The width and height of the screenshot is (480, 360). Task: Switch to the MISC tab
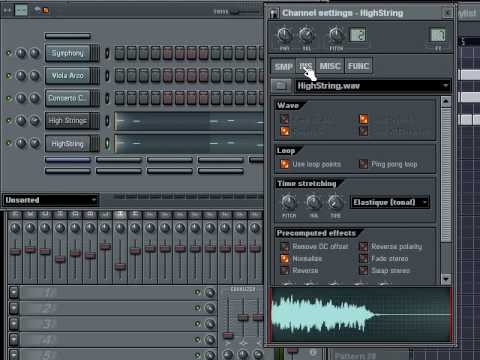[x=330, y=66]
